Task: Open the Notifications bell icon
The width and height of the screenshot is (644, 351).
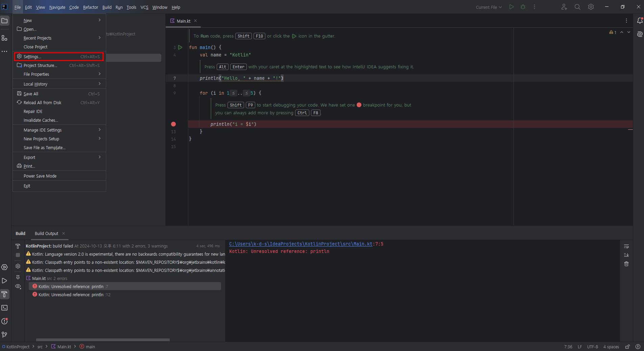Action: pos(640,21)
